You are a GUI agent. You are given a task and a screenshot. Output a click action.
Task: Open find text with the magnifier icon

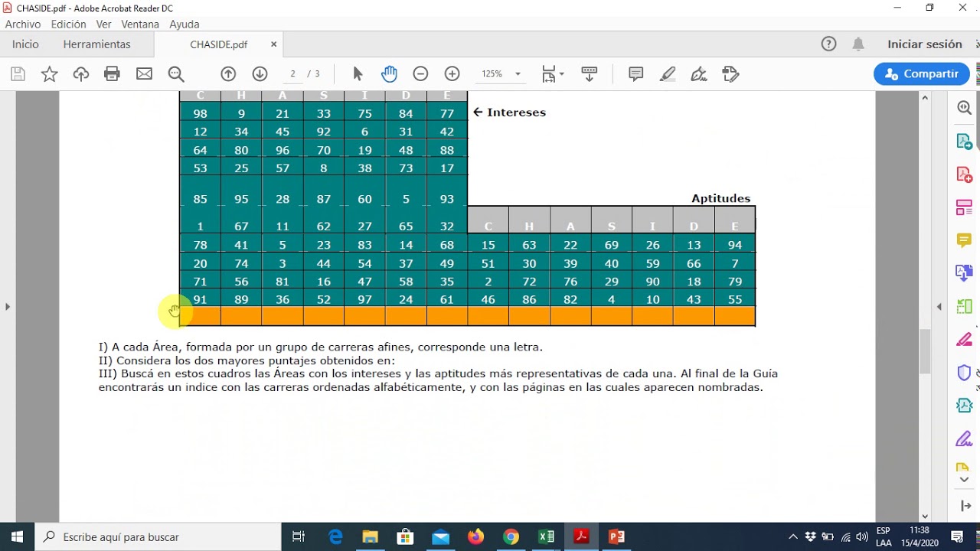tap(176, 74)
